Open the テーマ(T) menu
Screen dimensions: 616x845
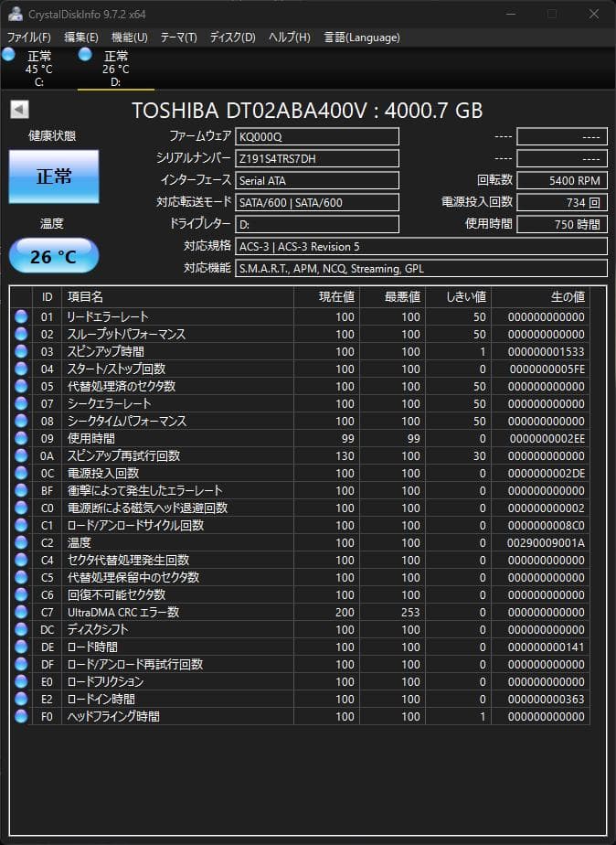pos(179,37)
